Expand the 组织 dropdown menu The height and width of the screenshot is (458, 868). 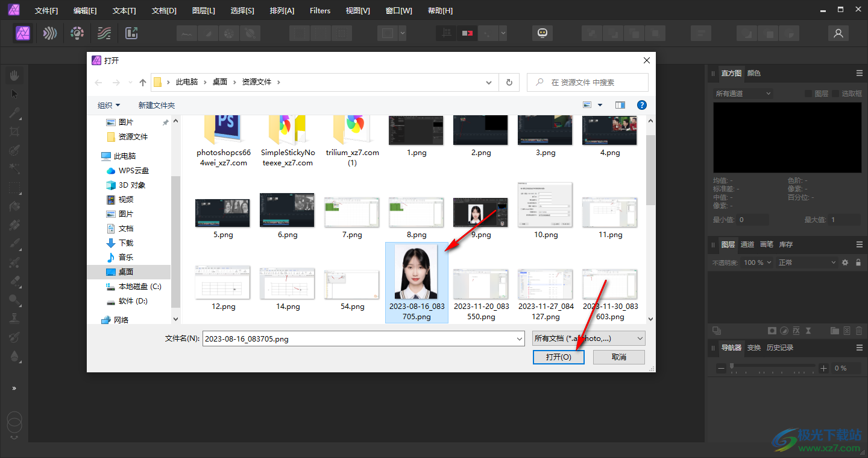(x=109, y=105)
